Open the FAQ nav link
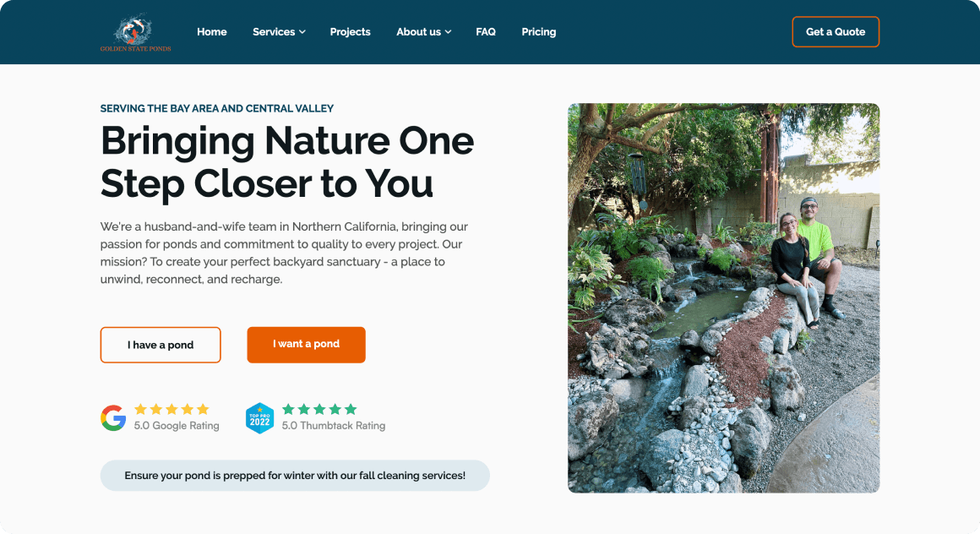The height and width of the screenshot is (534, 980). pyautogui.click(x=486, y=32)
